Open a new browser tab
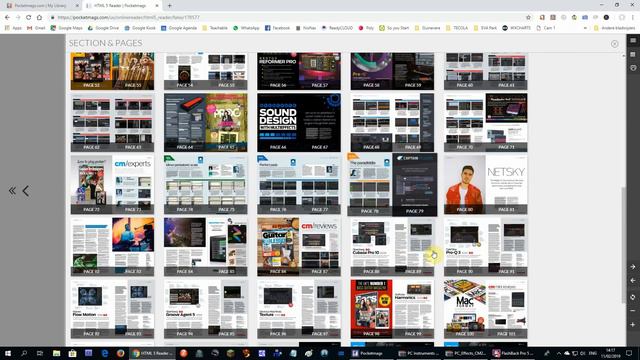This screenshot has width=640, height=360. click(x=169, y=6)
